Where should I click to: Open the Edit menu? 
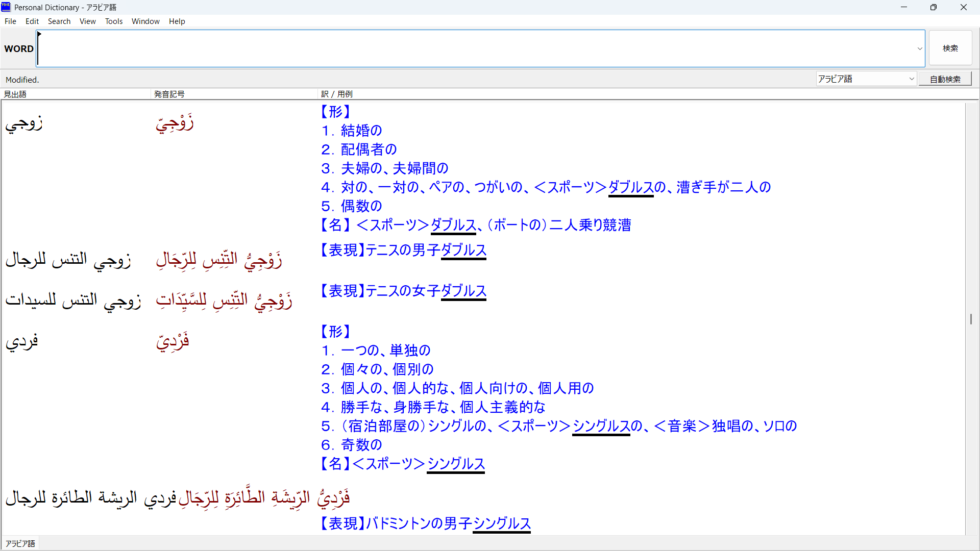point(32,21)
